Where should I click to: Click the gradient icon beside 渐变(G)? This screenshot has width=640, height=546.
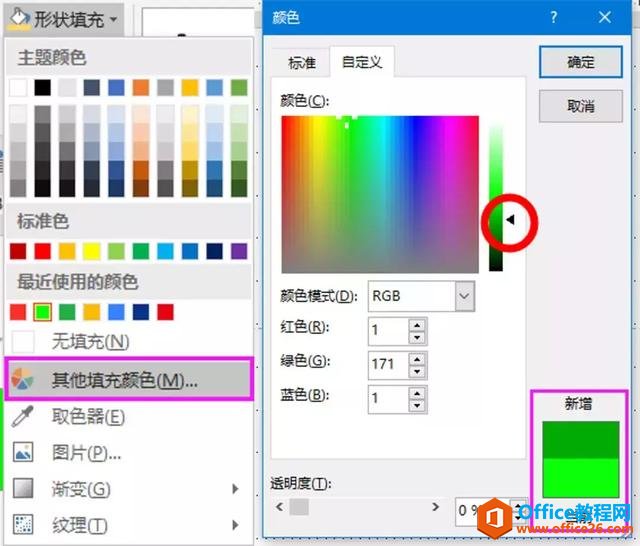click(23, 488)
